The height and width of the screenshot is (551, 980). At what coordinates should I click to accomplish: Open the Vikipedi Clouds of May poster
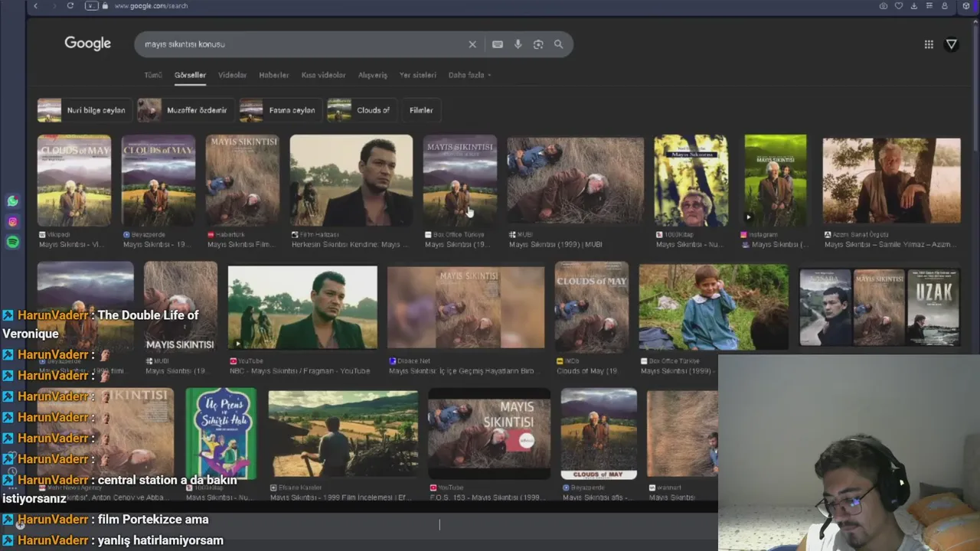[x=74, y=181]
